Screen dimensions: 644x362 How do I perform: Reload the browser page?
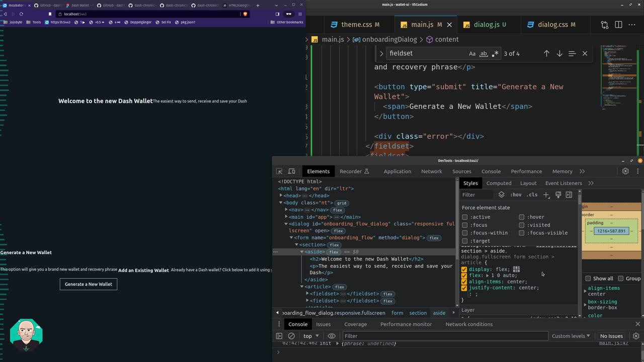click(x=21, y=14)
